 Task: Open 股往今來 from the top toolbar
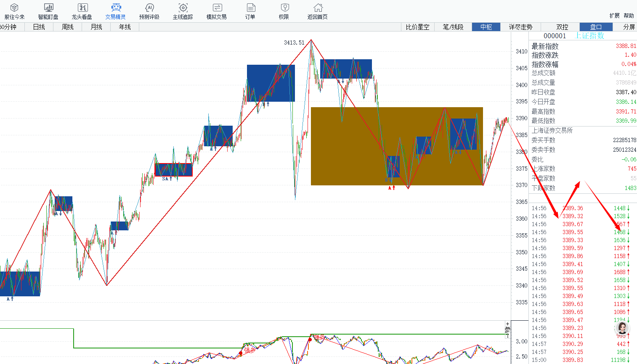tap(14, 11)
